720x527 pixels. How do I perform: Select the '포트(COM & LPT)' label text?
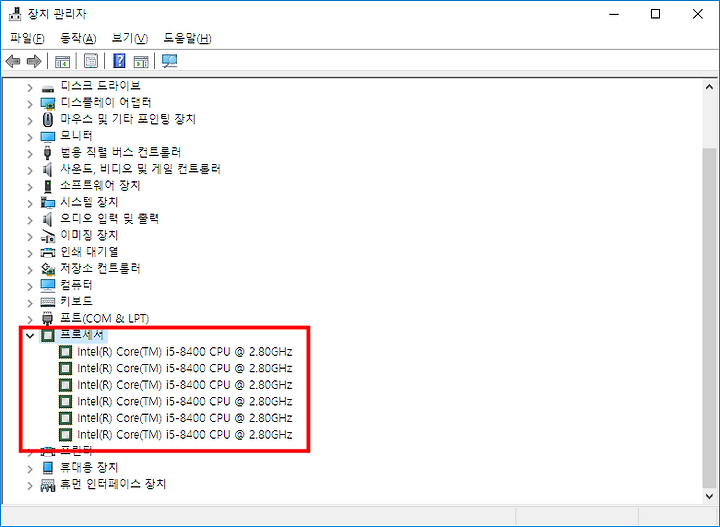(105, 318)
